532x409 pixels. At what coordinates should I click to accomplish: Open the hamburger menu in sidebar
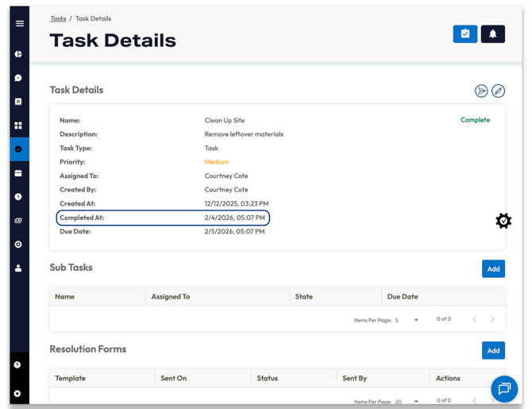pyautogui.click(x=20, y=24)
